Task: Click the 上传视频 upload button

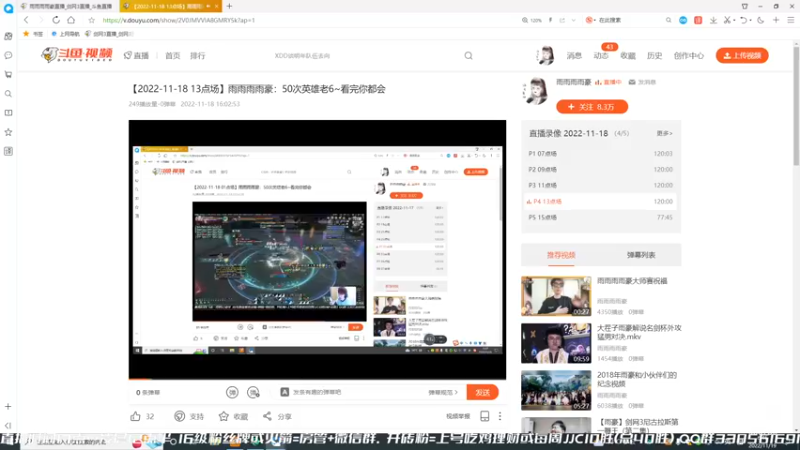Action: tap(742, 56)
